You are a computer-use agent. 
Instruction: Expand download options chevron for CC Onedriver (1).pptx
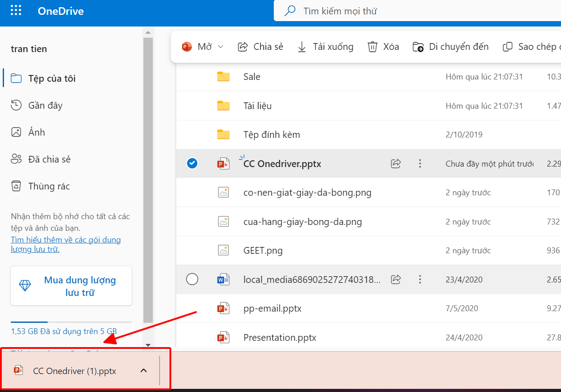tap(143, 370)
